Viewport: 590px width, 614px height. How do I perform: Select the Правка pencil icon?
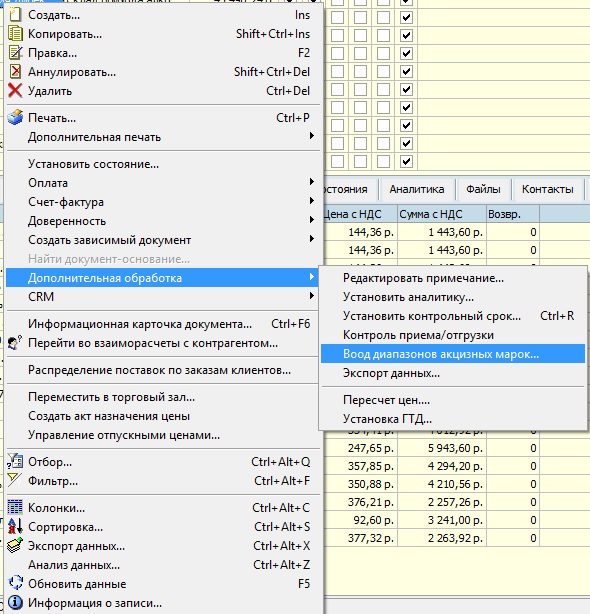15,52
